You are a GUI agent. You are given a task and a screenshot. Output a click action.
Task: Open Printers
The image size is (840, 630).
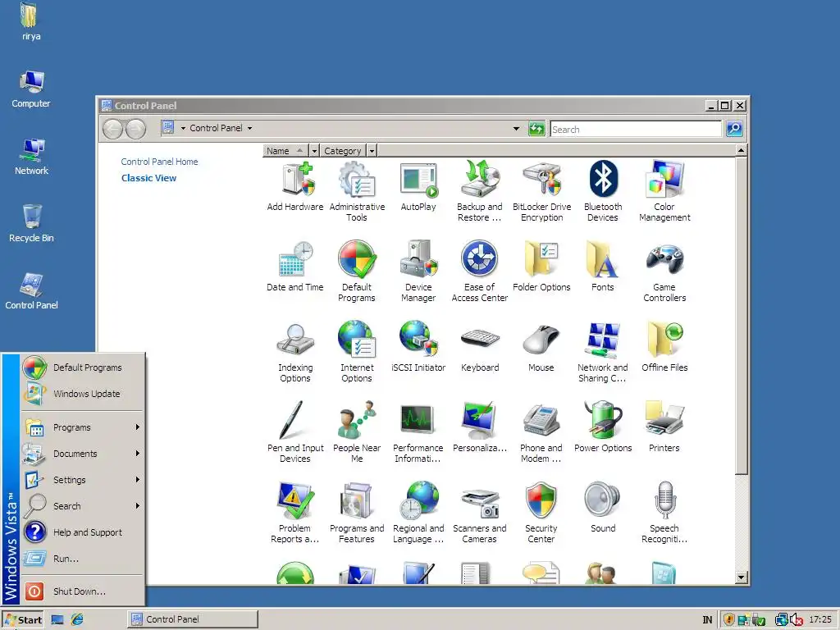(x=664, y=427)
